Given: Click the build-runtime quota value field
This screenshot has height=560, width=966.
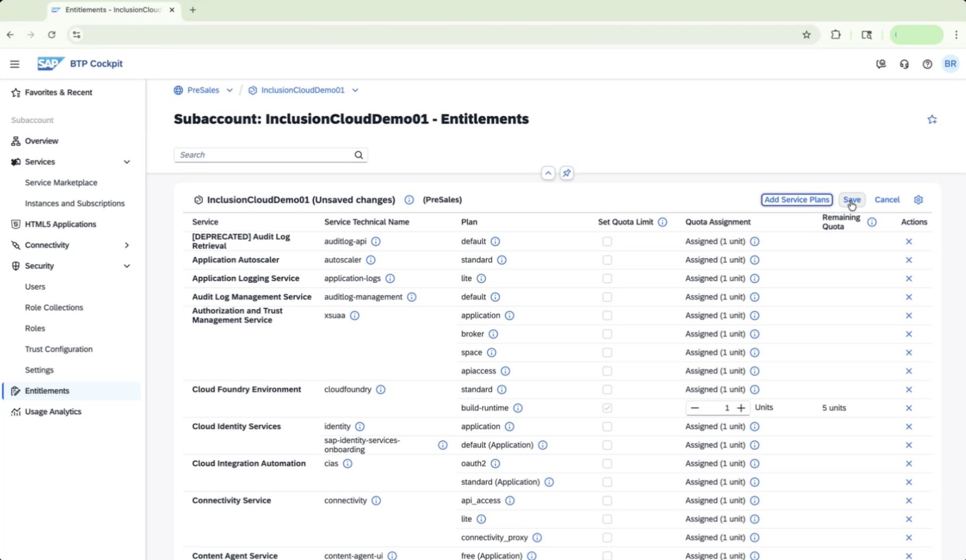Looking at the screenshot, I should click(x=718, y=408).
